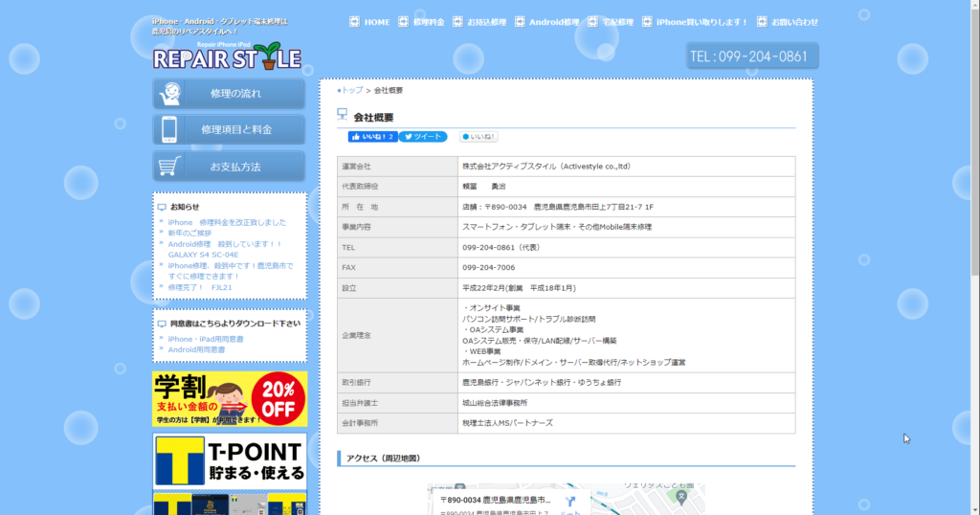This screenshot has height=515, width=980.
Task: Click the map address 〒890-0034 label
Action: coord(495,500)
